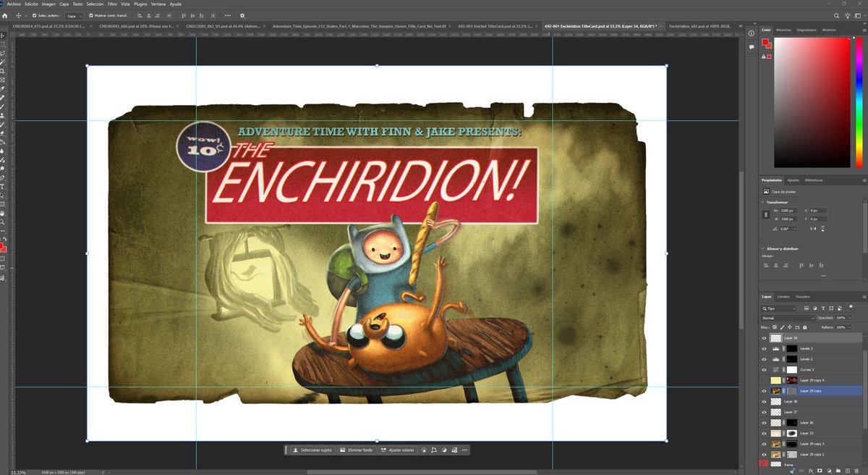Lock transparent pixels in the Capas panel
Screen dimensions: 868x475
tap(775, 327)
